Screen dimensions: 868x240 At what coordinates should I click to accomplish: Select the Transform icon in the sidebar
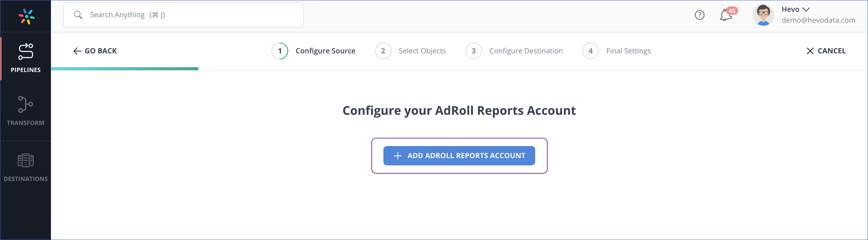(25, 105)
